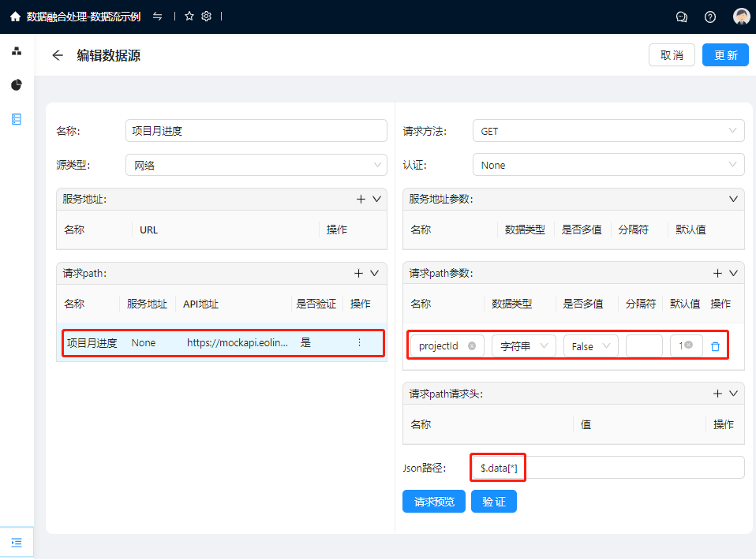Click the home icon in top bar
756x560 pixels.
[15, 17]
